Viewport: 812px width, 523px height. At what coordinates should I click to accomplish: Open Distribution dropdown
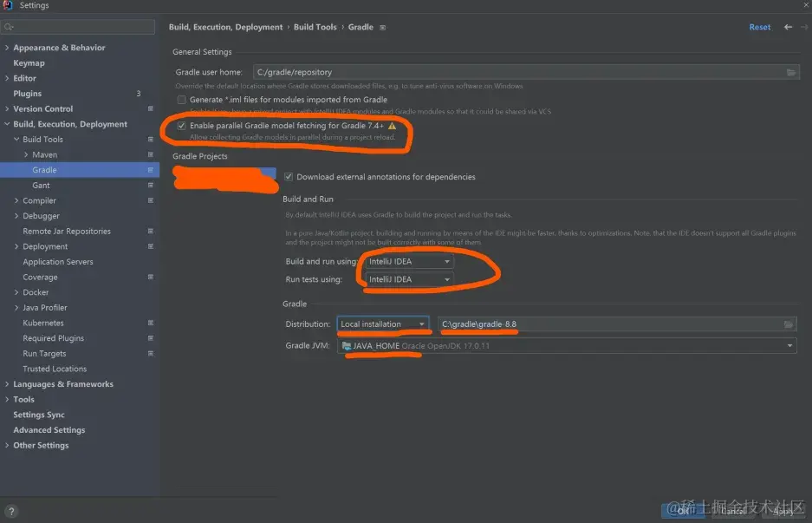[x=383, y=324]
